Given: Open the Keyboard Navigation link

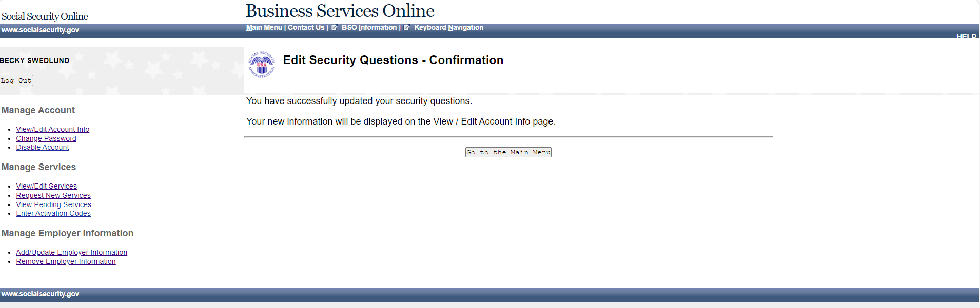Looking at the screenshot, I should tap(448, 28).
